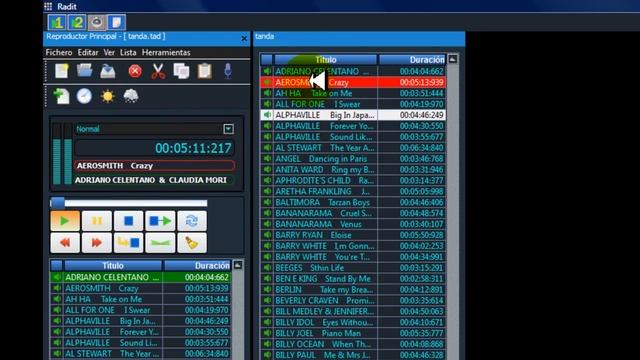Create a new playlist file
Viewport: 640px width, 360px height.
click(62, 71)
